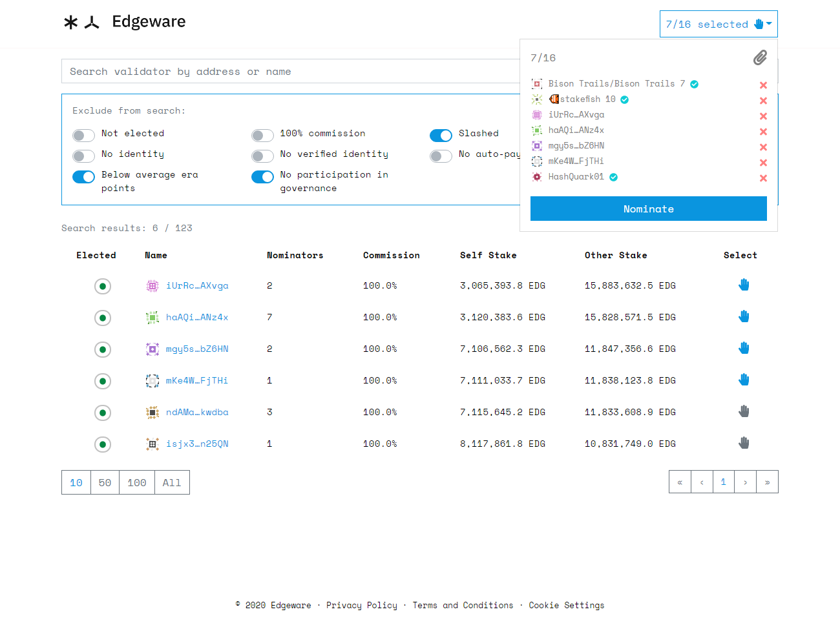
Task: Click Bison Trails verified checkmark badge
Action: (694, 84)
